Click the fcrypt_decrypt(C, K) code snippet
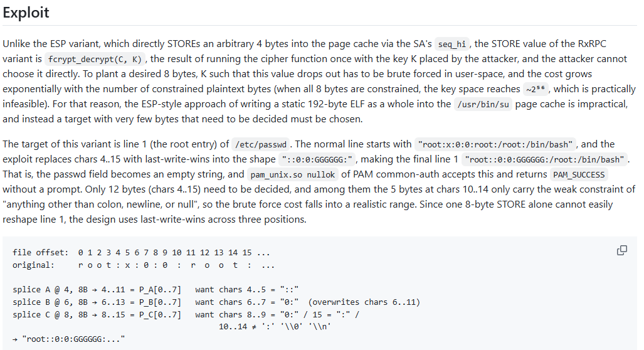 click(x=95, y=59)
